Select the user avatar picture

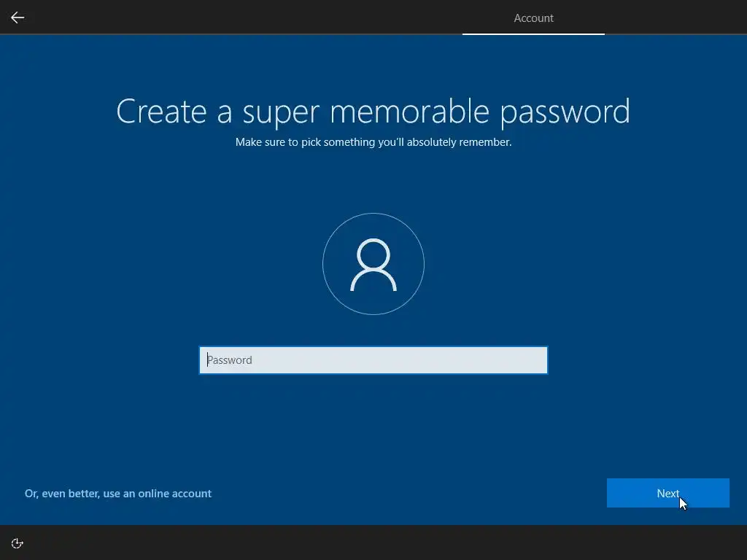[373, 264]
